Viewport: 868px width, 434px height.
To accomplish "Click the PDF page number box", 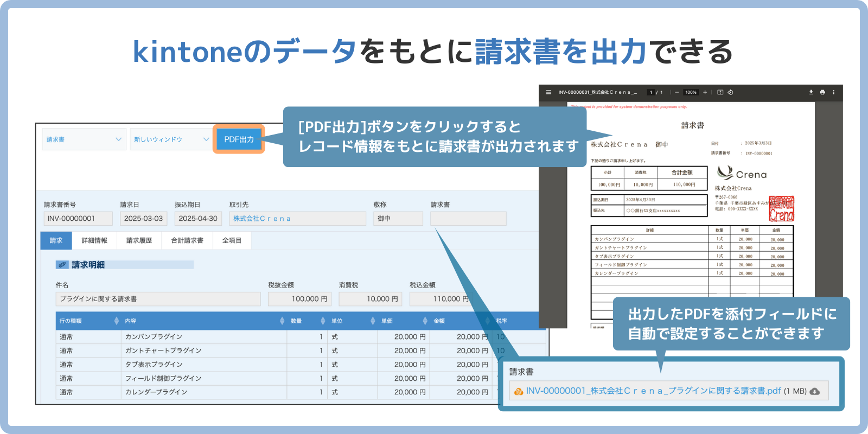I will point(651,92).
